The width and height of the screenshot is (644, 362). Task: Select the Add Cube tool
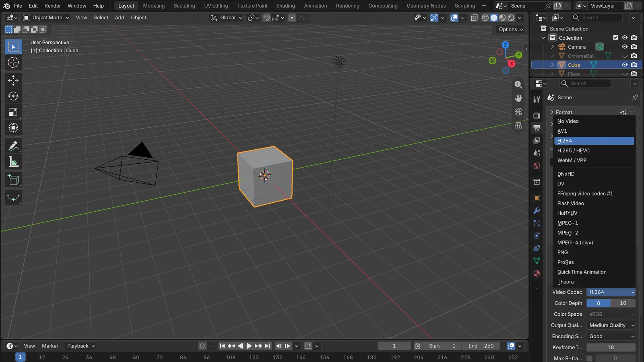pos(13,180)
